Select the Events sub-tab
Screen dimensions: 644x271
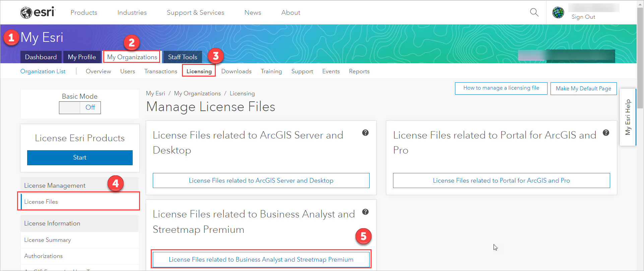(331, 71)
